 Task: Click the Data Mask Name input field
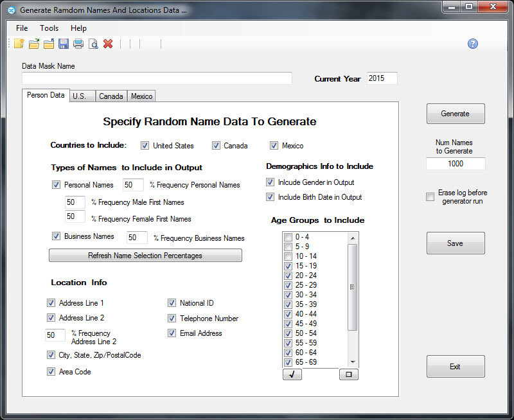pos(157,78)
